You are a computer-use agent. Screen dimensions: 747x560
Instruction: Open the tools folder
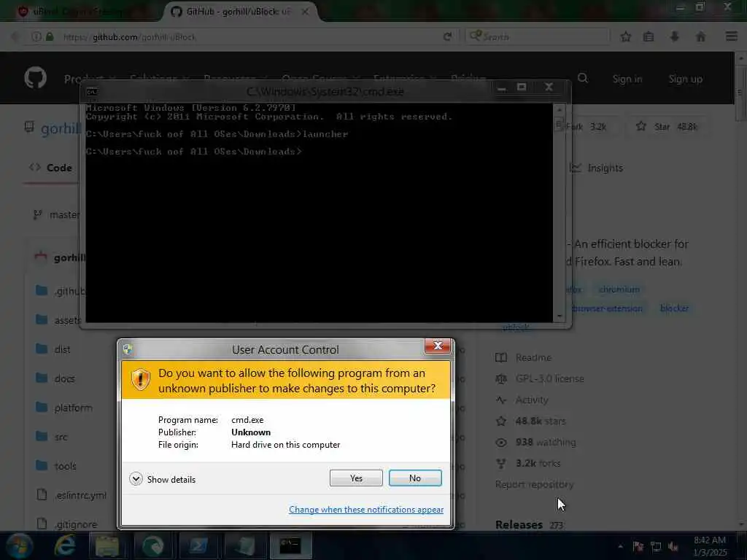click(65, 466)
